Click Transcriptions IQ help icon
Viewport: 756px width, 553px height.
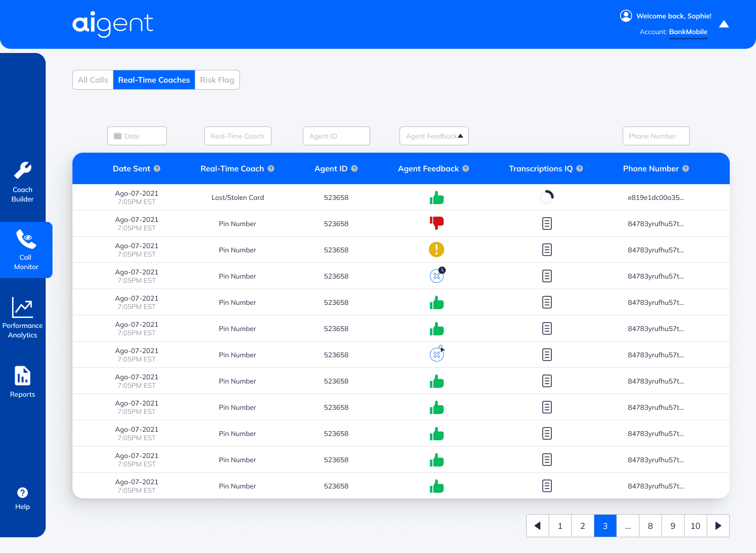coord(580,168)
